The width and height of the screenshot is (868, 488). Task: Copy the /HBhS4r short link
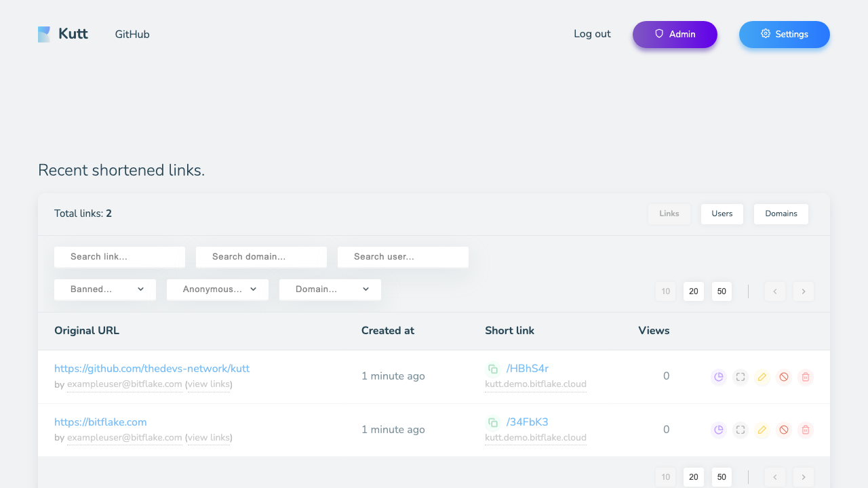tap(493, 369)
